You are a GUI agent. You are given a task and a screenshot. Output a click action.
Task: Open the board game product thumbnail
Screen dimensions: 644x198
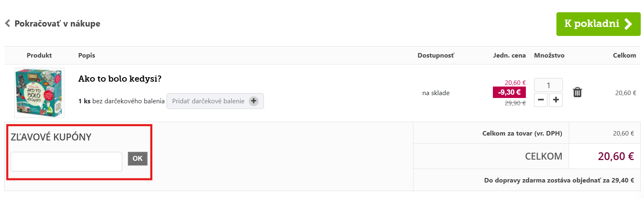[39, 93]
